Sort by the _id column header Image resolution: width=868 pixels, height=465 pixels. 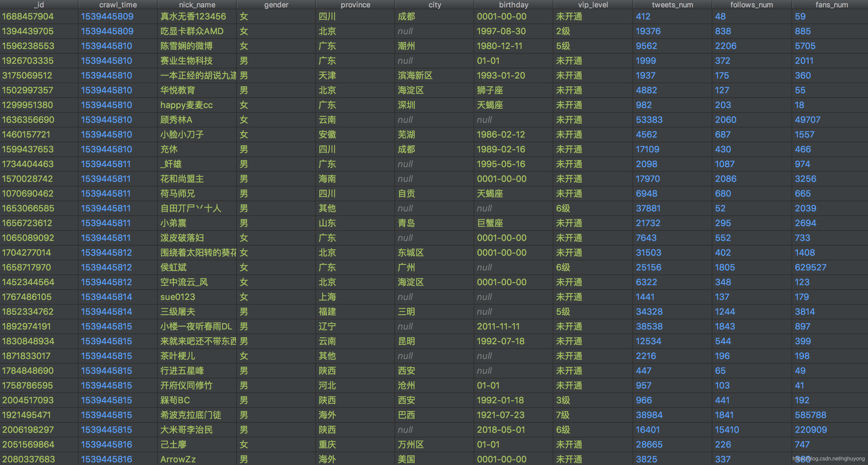tap(39, 4)
